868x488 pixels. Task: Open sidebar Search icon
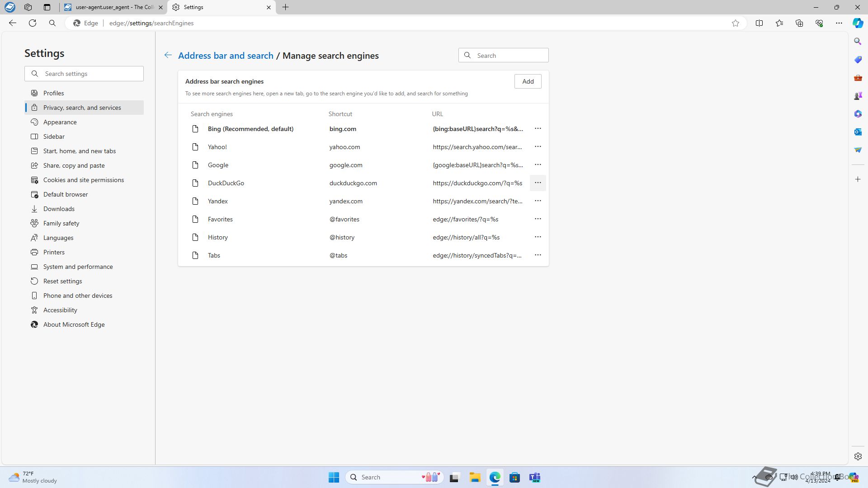tap(858, 42)
